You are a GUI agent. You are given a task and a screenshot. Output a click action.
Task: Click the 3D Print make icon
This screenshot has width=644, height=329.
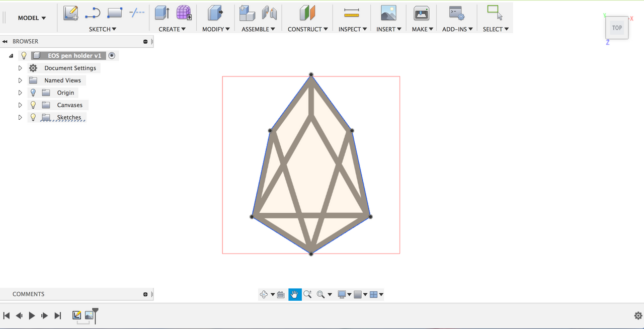[421, 13]
